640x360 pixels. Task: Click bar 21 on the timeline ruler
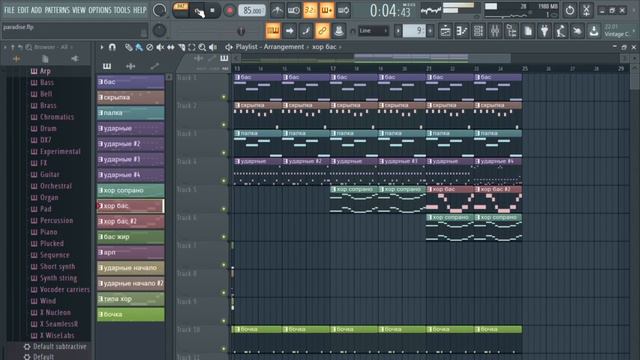point(429,69)
